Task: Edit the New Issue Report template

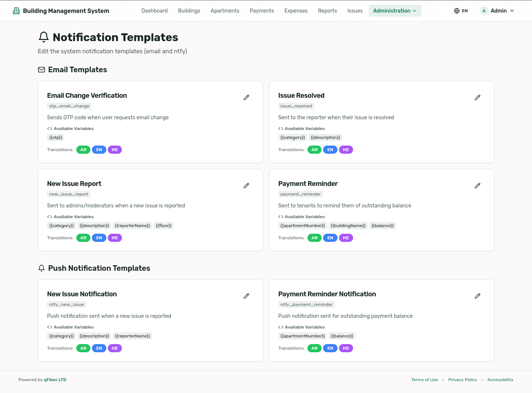Action: click(246, 186)
